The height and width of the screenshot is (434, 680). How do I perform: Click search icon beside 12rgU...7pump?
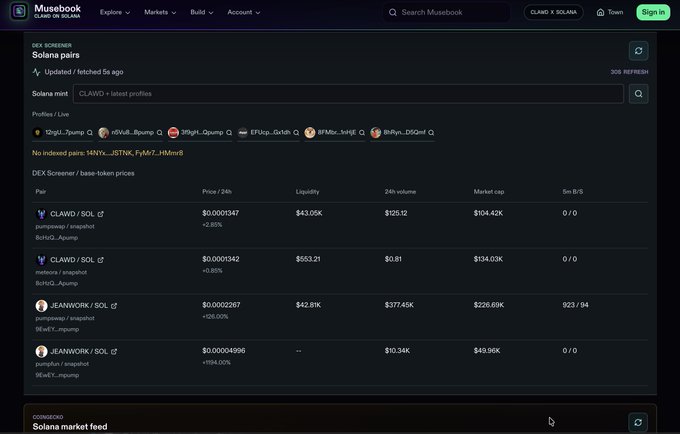[90, 133]
